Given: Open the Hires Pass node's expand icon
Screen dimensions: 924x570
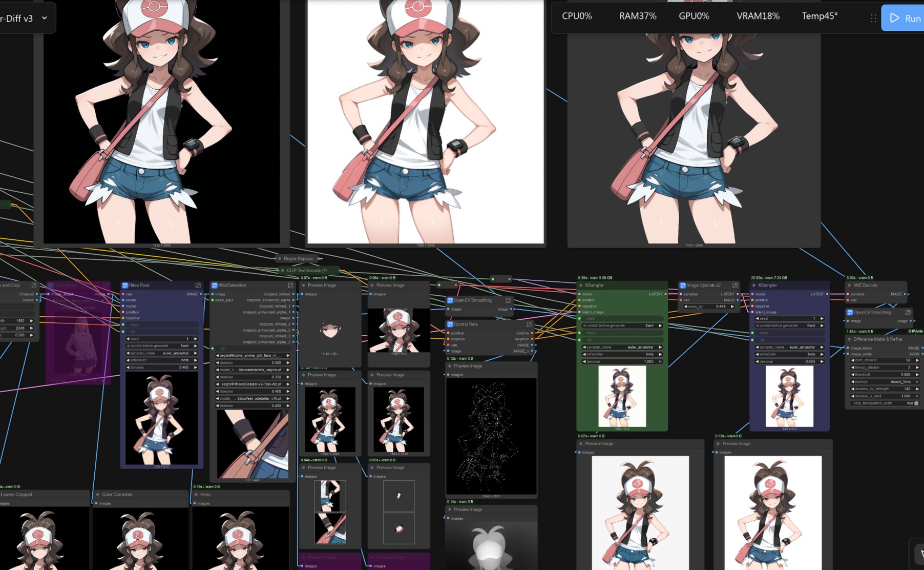Looking at the screenshot, I should point(198,286).
